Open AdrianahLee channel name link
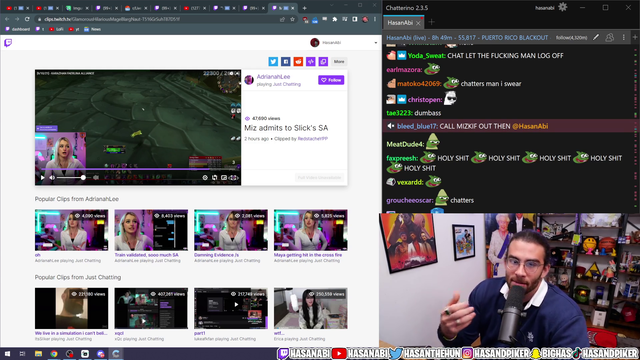Viewport: 640px width, 360px height. [x=273, y=77]
